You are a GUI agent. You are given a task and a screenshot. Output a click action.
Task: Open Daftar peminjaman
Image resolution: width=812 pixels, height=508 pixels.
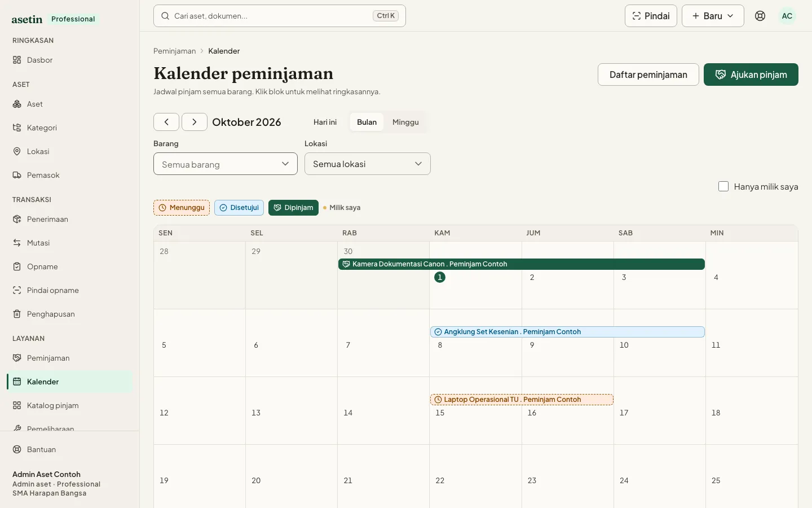(x=648, y=75)
